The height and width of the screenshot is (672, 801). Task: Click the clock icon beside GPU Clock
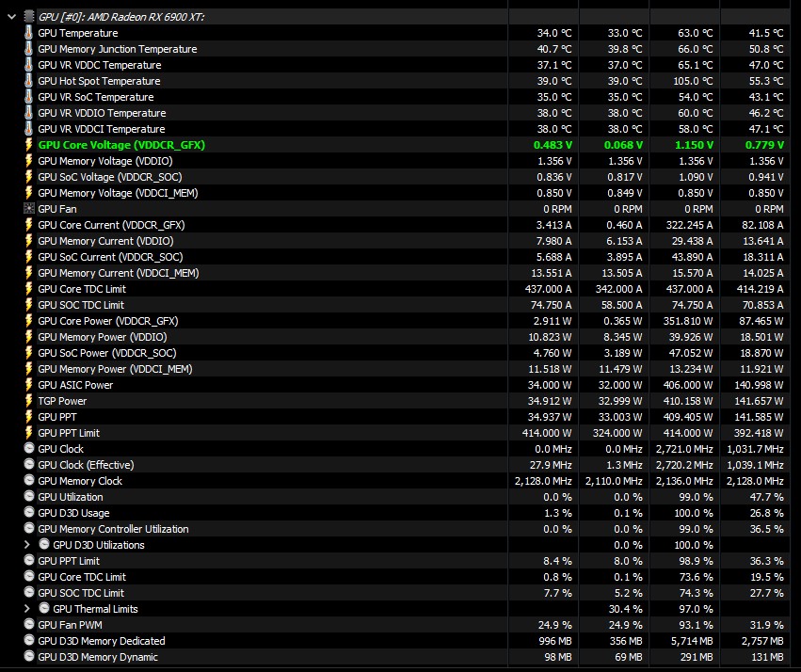point(29,448)
